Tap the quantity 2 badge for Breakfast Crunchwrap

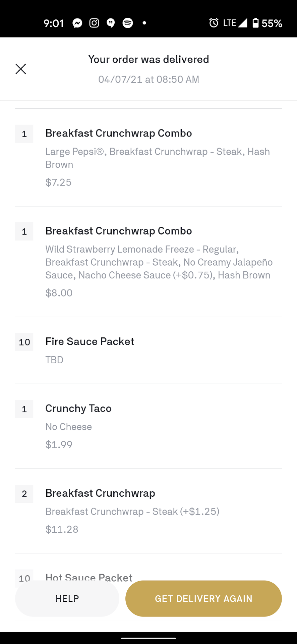point(24,494)
